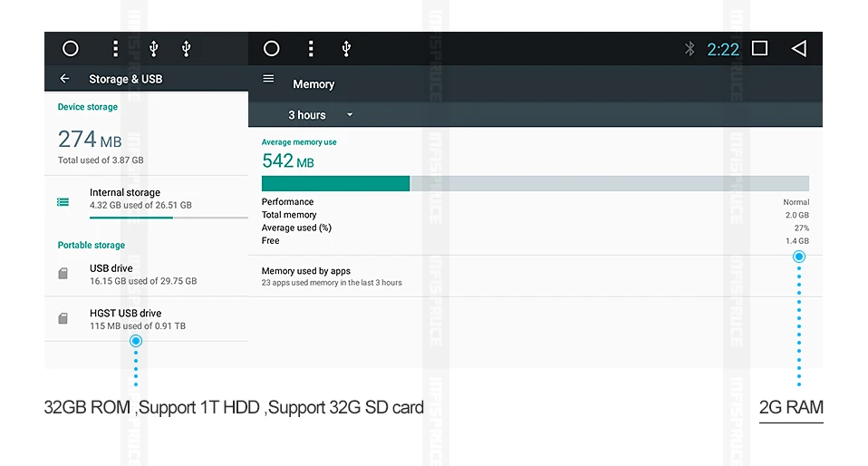Viewport: 868px width, 466px height.
Task: Open the hamburger menu next to Memory
Action: [268, 79]
